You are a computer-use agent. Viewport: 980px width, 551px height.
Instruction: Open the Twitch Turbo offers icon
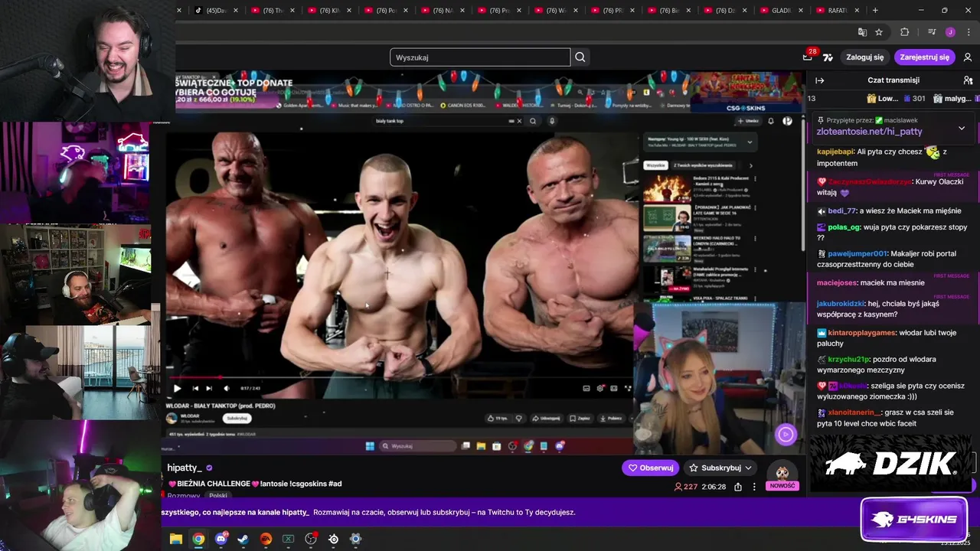(828, 57)
